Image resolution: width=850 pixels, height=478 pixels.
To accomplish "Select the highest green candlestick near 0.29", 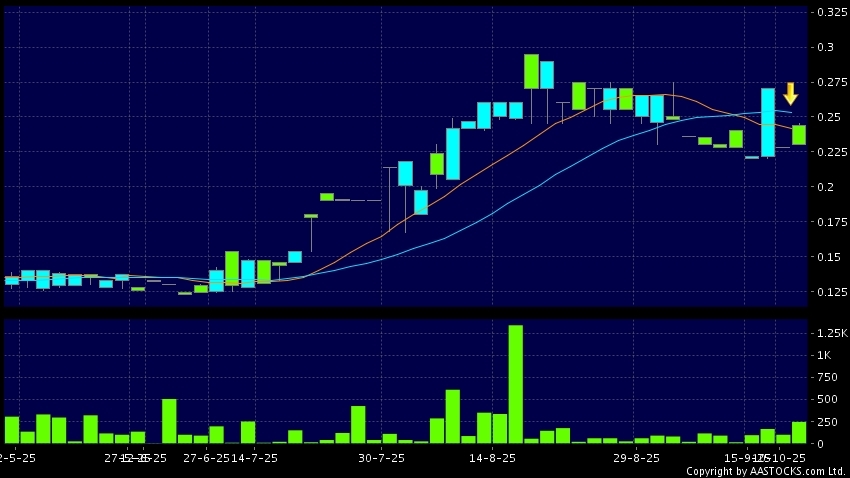I will click(x=531, y=71).
